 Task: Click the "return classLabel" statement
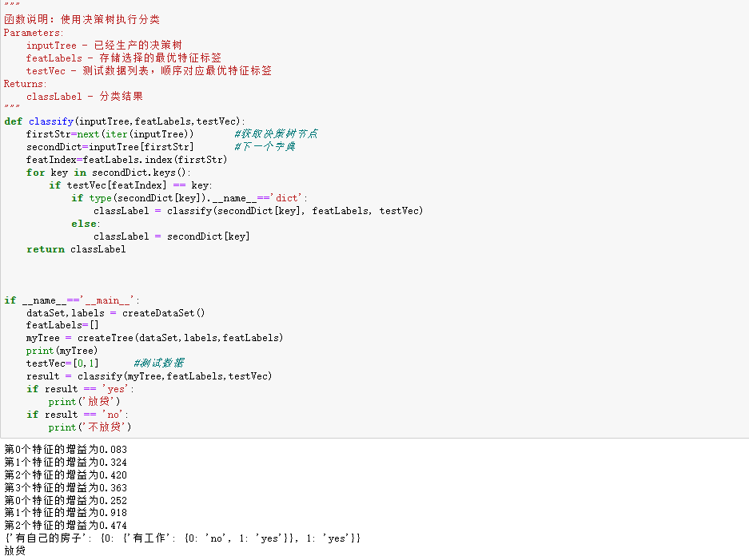[x=76, y=249]
